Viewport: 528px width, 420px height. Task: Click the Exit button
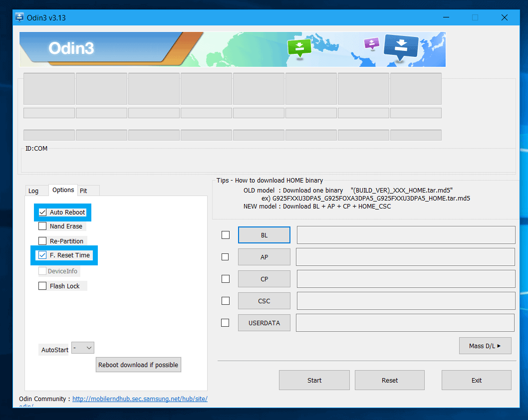click(477, 380)
